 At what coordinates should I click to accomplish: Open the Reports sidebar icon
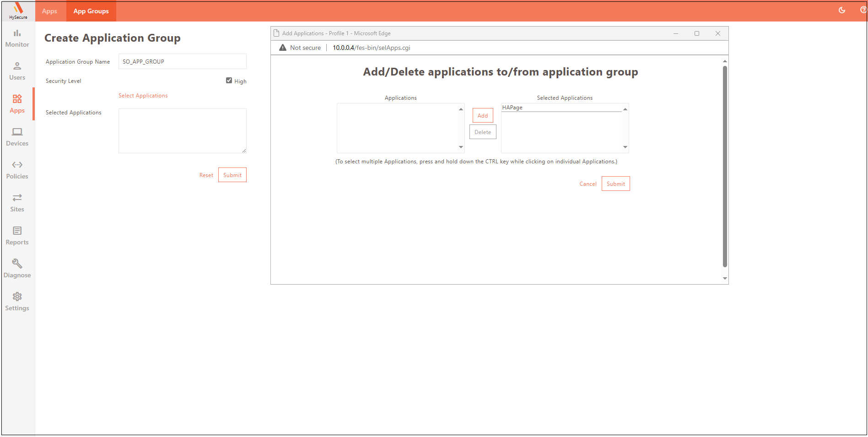pos(17,236)
